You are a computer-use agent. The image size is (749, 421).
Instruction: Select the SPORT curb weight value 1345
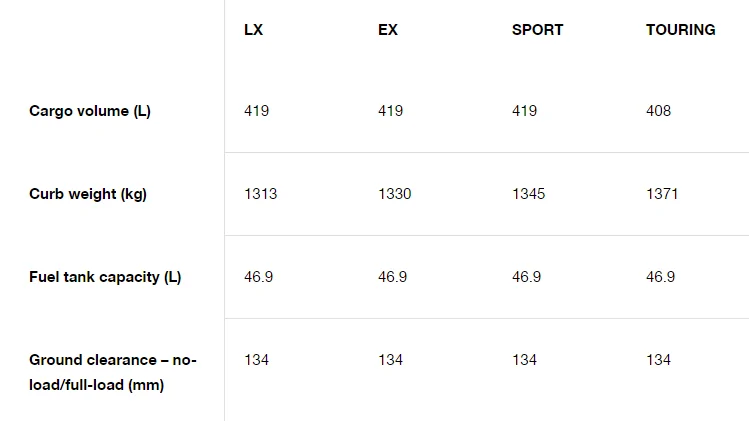pyautogui.click(x=529, y=194)
